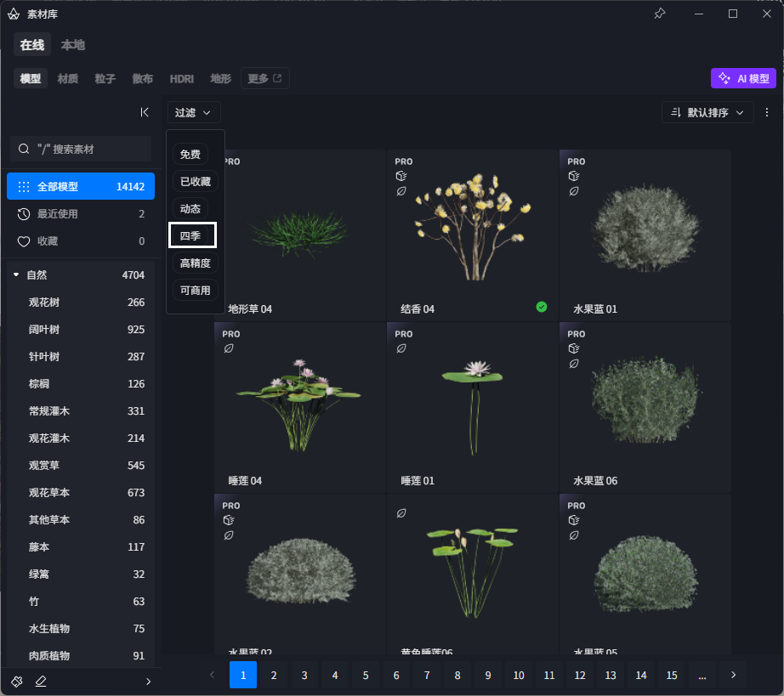Image resolution: width=784 pixels, height=696 pixels.
Task: Select the 水生植物 category
Action: 81,629
